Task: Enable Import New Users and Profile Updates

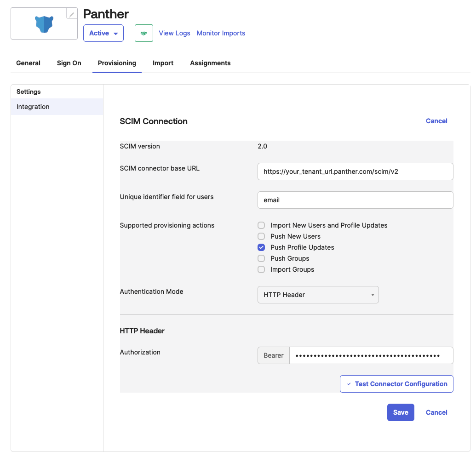Action: point(261,225)
